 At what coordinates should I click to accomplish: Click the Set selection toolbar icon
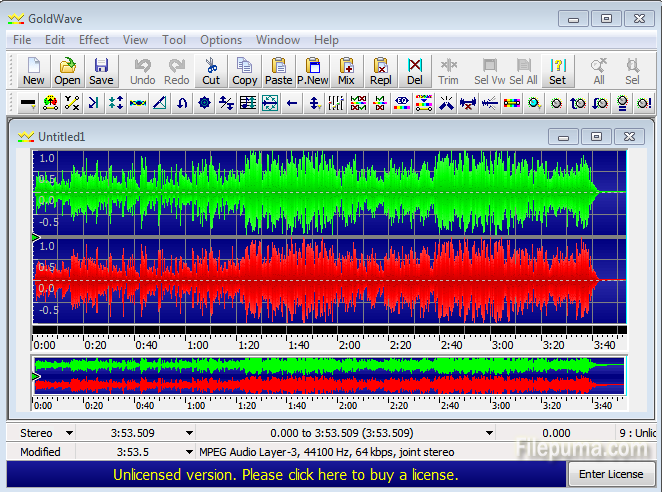coord(557,70)
